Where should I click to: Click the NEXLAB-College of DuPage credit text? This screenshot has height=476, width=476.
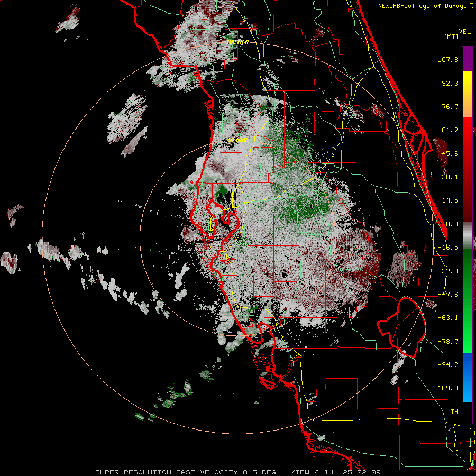point(425,6)
